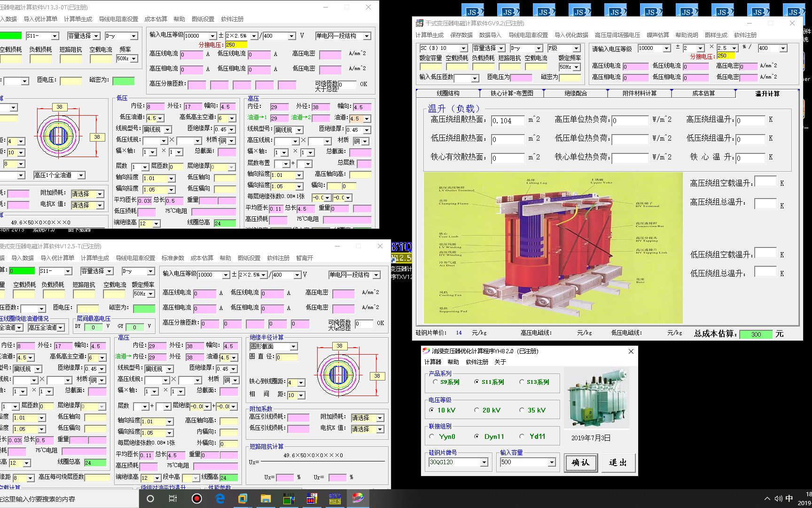Show hidden tray icons chevron
The width and height of the screenshot is (812, 508).
(767, 499)
